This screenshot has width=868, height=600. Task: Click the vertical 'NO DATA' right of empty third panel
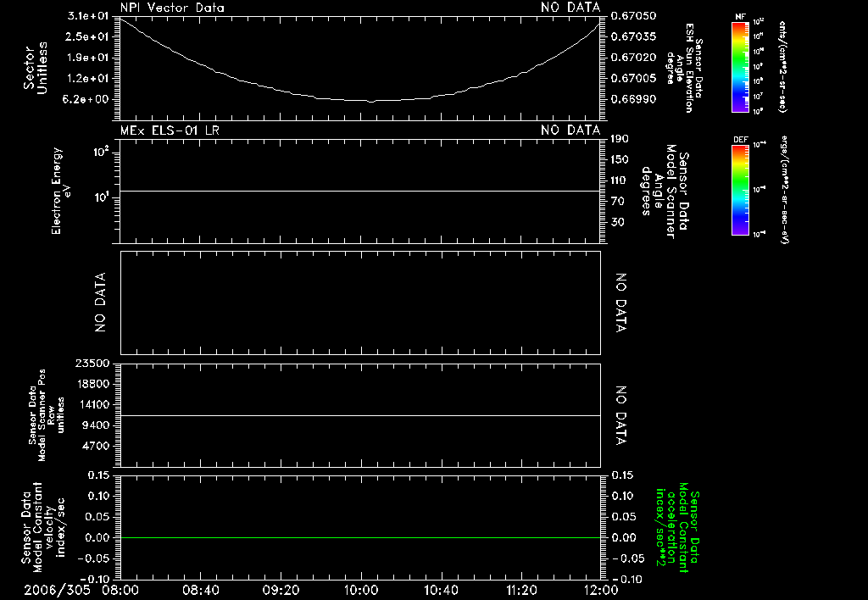click(x=621, y=303)
